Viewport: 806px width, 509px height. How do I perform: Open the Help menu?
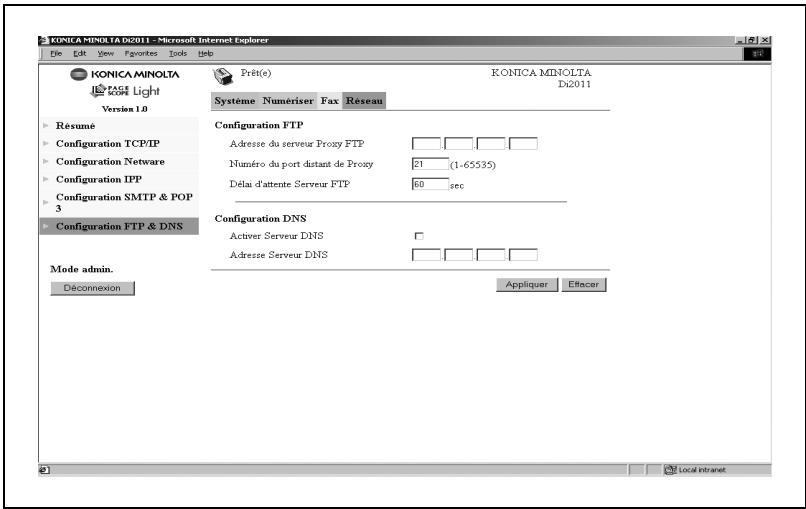coord(206,53)
